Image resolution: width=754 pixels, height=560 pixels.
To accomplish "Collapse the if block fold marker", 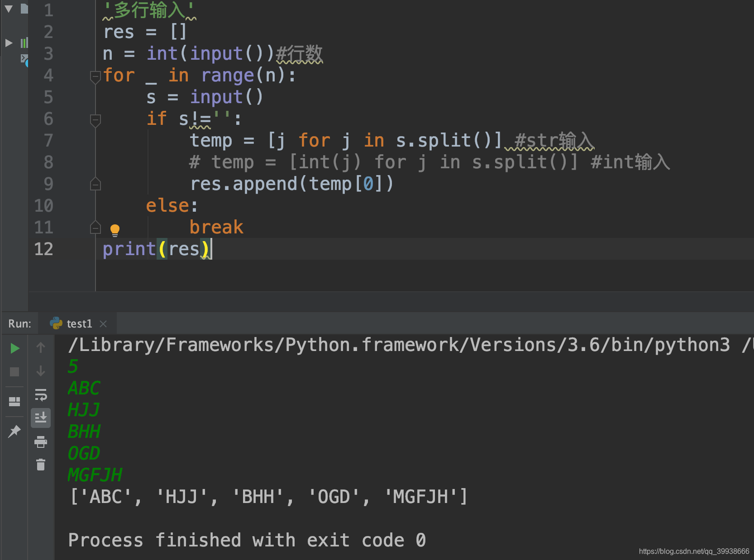I will click(x=95, y=120).
